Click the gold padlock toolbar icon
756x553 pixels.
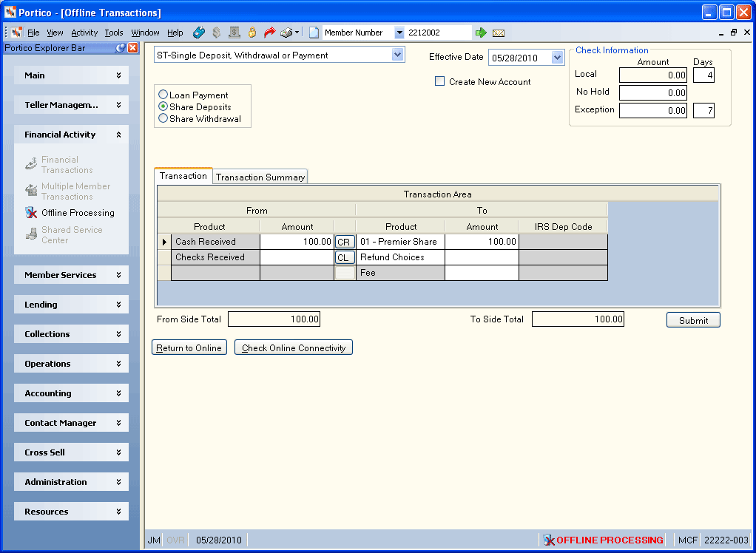252,33
